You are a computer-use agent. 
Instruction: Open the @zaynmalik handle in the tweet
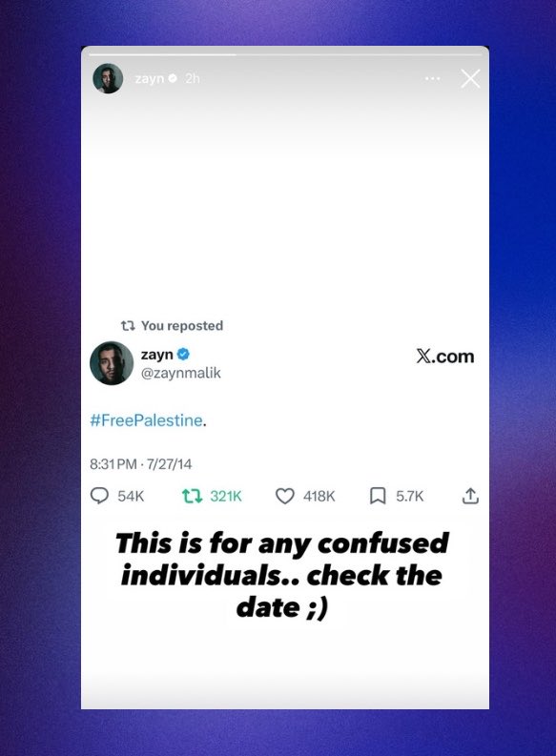click(181, 373)
